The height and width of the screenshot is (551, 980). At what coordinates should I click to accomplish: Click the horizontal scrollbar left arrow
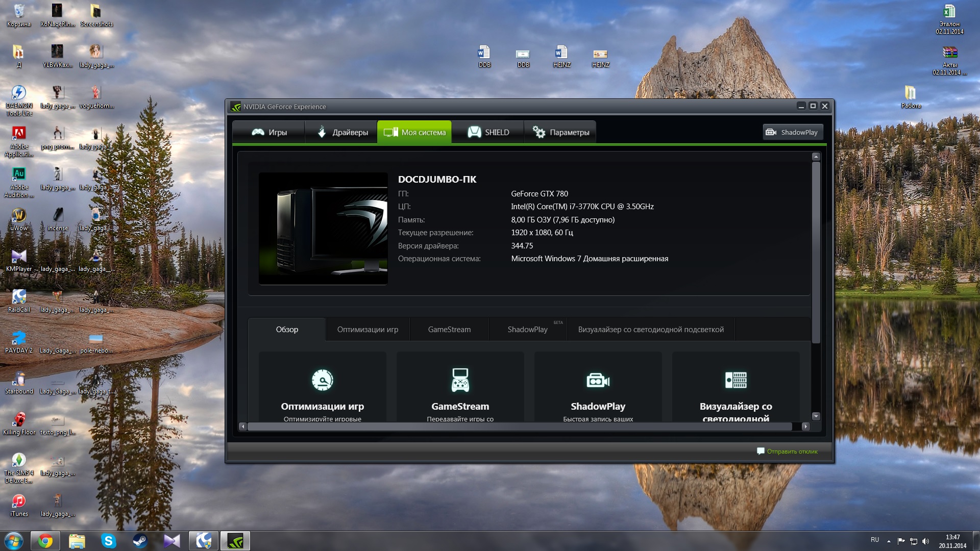pyautogui.click(x=243, y=427)
